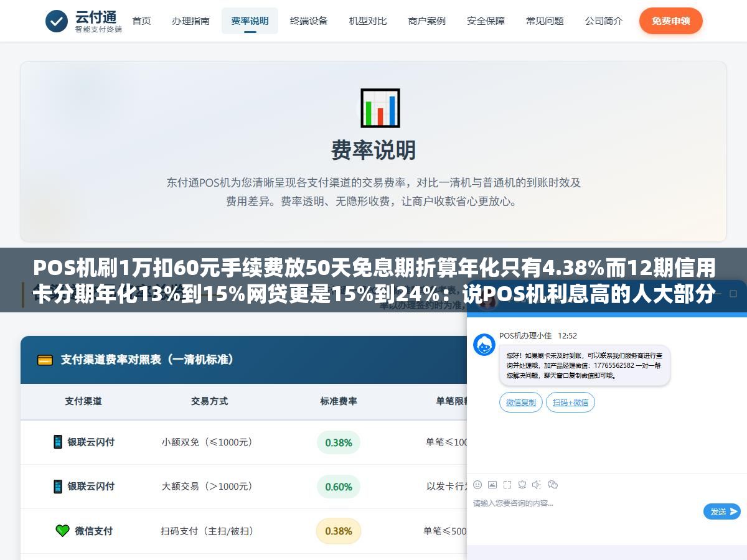Click the rate service icon in chat

click(x=522, y=484)
